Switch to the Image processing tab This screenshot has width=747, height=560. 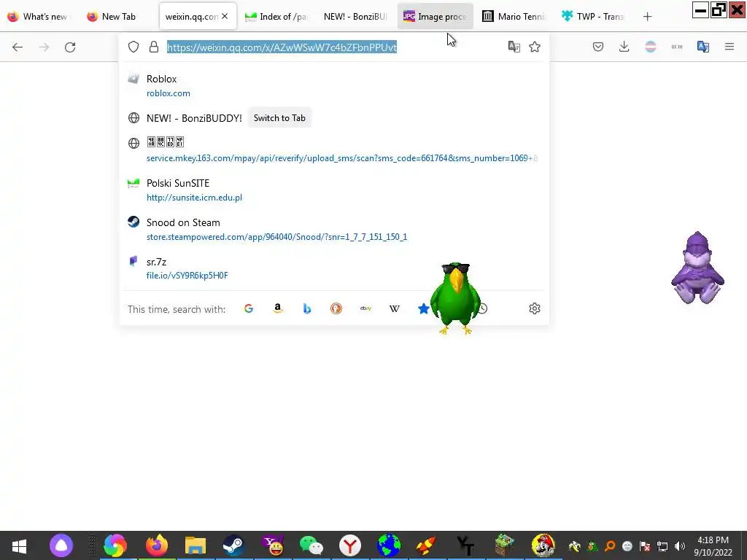[435, 17]
